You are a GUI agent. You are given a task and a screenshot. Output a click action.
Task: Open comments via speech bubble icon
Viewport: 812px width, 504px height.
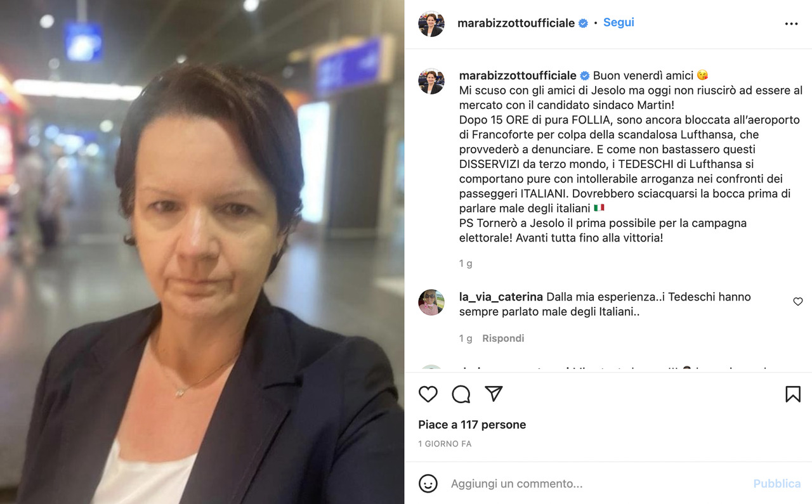point(461,394)
